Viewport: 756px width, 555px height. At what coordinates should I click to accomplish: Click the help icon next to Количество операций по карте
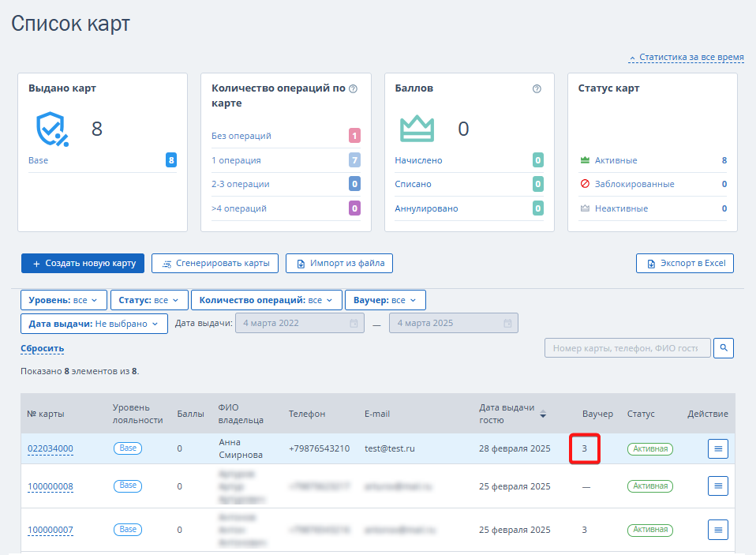(x=353, y=88)
